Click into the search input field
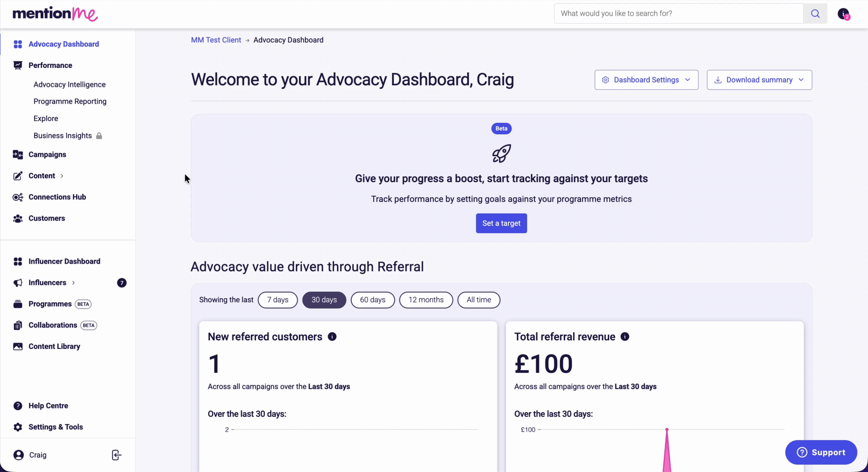This screenshot has width=868, height=472. point(678,14)
